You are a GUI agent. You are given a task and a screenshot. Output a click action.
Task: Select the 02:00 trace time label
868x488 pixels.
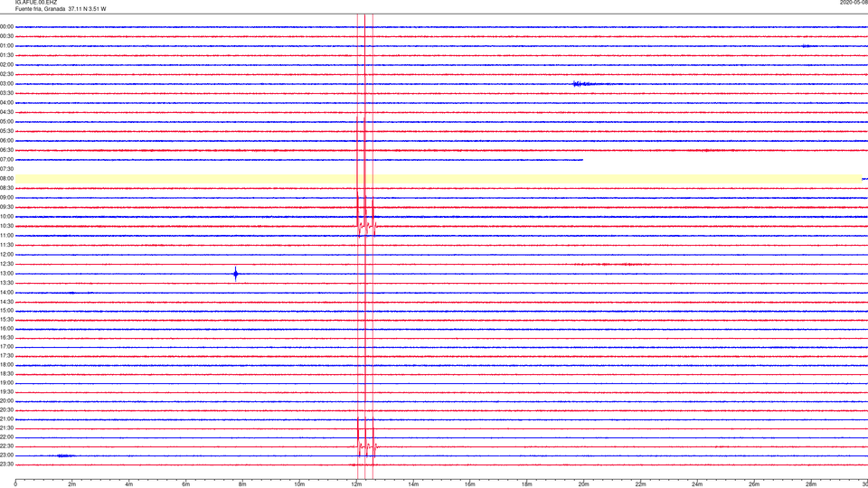pos(6,65)
